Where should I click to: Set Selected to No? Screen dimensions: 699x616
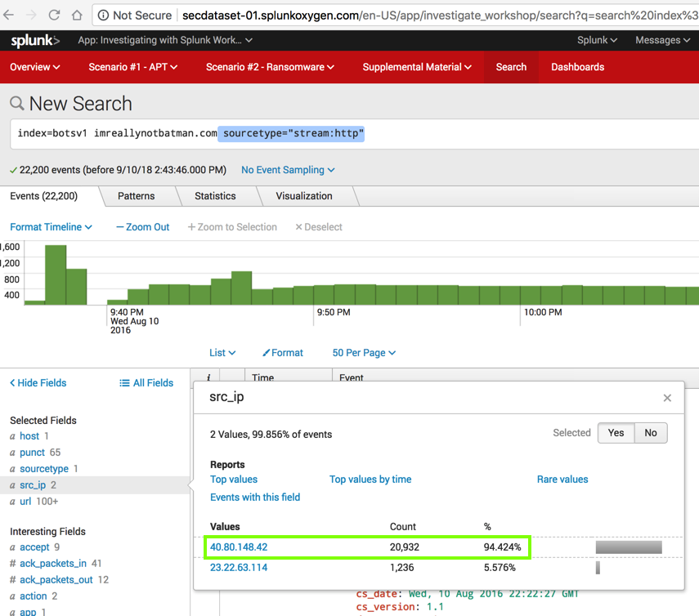pyautogui.click(x=650, y=433)
